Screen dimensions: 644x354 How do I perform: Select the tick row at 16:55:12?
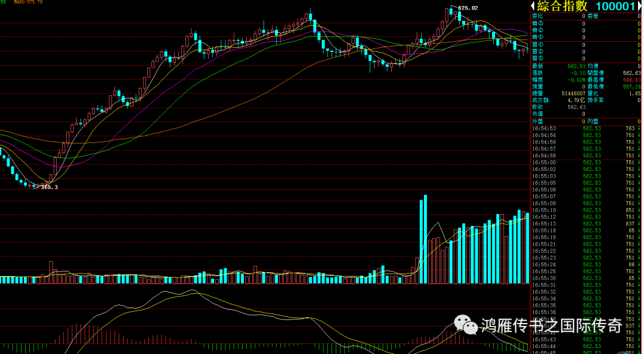point(586,217)
